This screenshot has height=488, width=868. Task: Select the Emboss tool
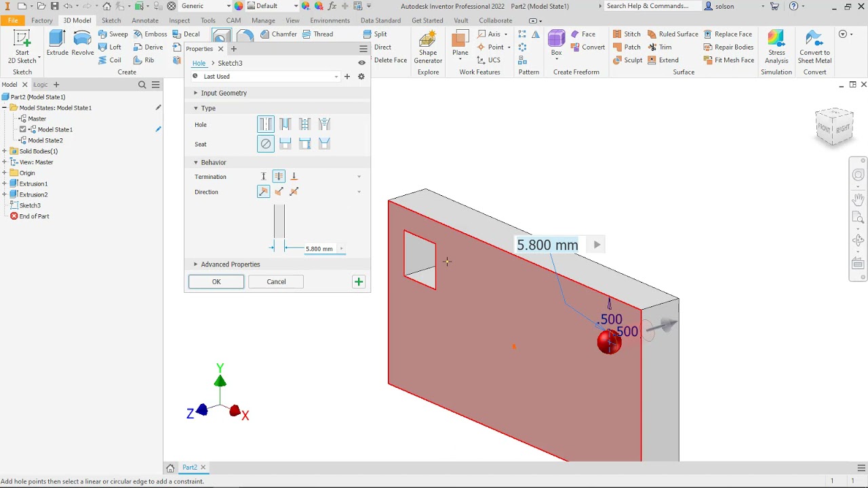coord(149,34)
